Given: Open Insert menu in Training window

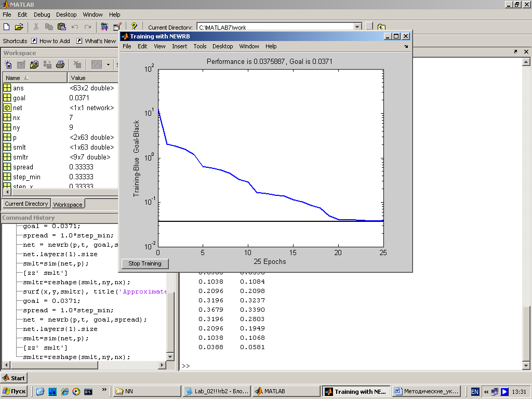Looking at the screenshot, I should (179, 46).
